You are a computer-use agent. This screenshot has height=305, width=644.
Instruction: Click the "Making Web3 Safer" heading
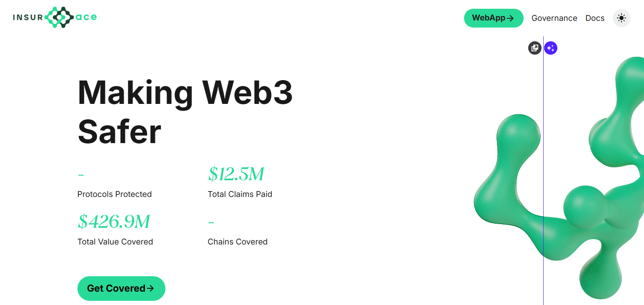pos(185,112)
